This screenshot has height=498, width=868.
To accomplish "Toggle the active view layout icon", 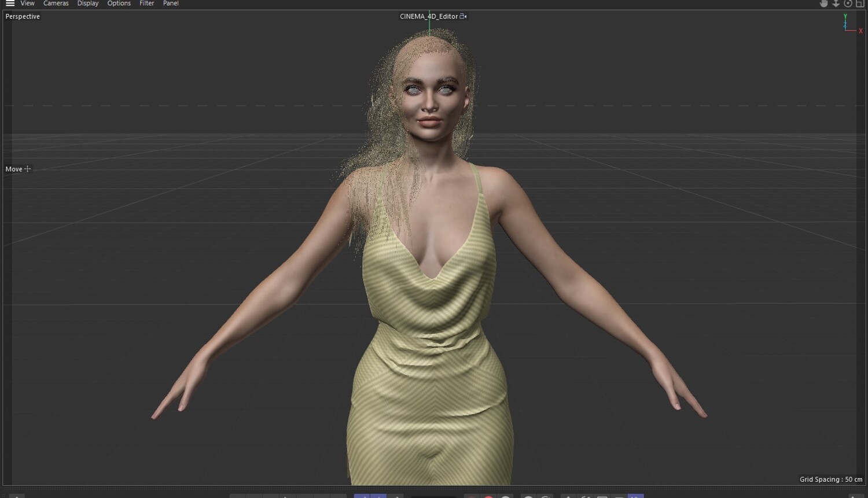I will click(860, 3).
